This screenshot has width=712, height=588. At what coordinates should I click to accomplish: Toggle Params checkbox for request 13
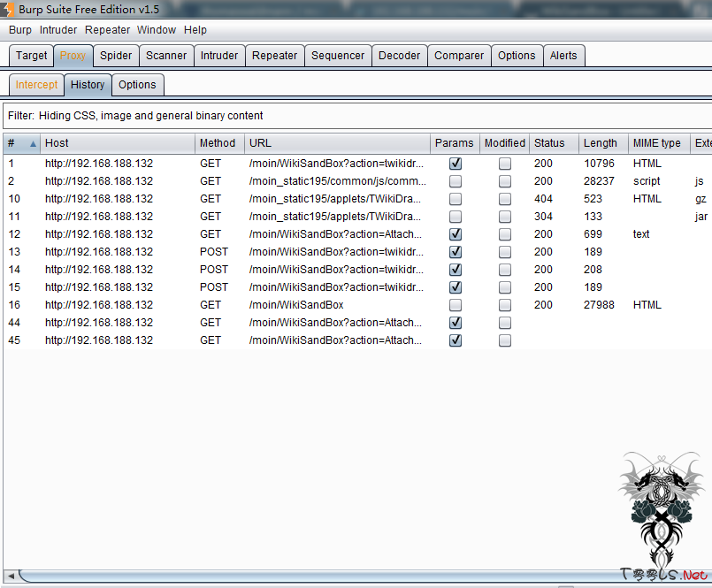tap(456, 252)
